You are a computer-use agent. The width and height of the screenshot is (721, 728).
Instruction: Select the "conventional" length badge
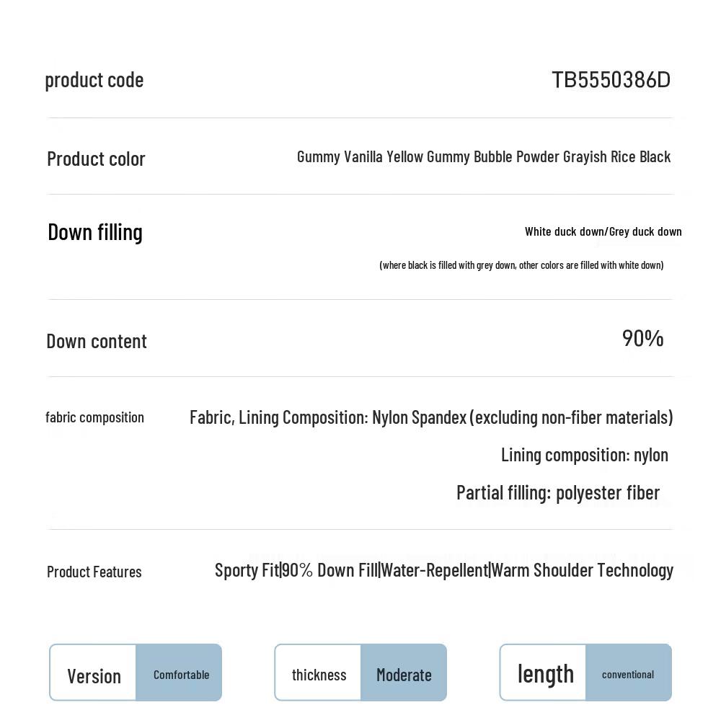pyautogui.click(x=628, y=675)
